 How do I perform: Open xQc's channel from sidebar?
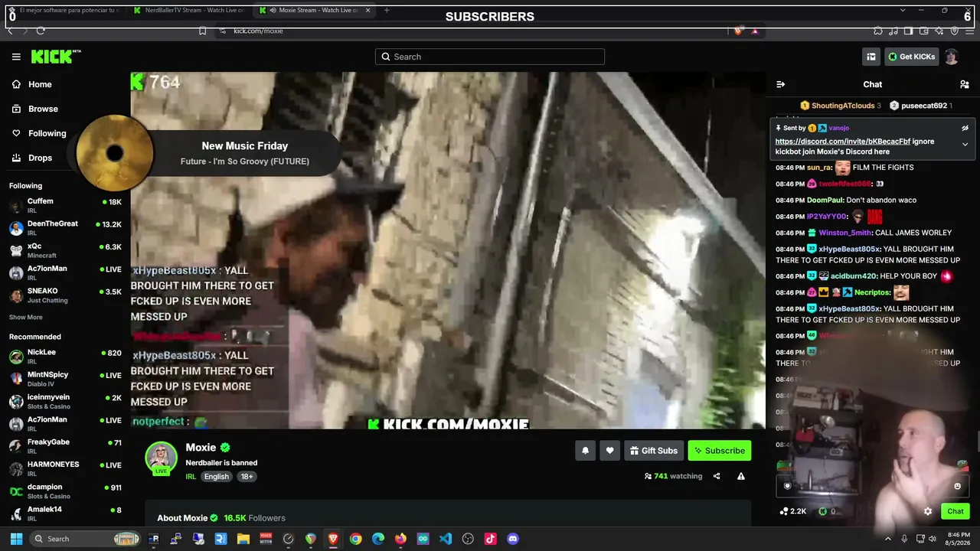click(66, 250)
